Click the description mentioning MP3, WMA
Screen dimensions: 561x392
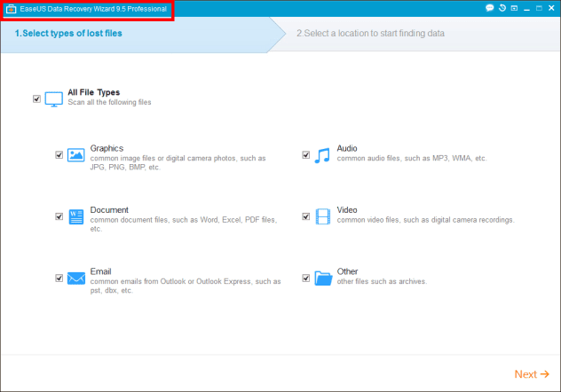[x=412, y=158]
